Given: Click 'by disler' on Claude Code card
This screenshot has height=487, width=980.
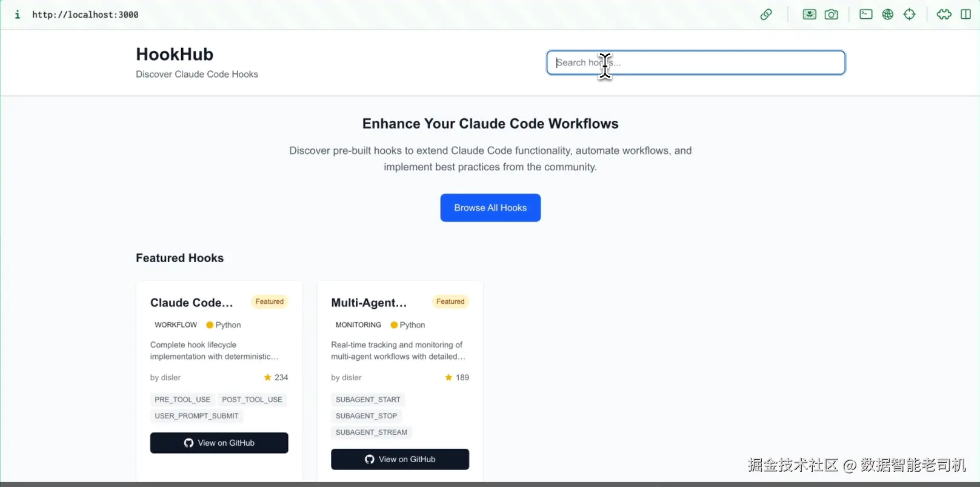Looking at the screenshot, I should coord(165,377).
